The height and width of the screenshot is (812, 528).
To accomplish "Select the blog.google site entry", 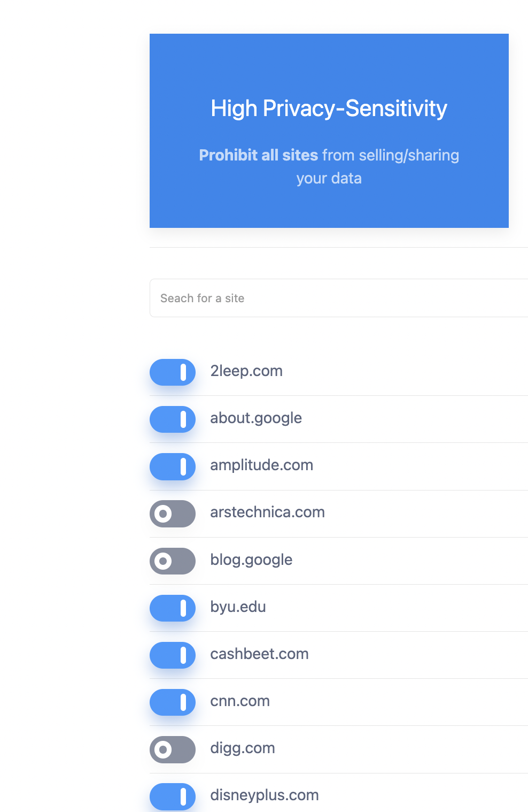I will click(251, 560).
